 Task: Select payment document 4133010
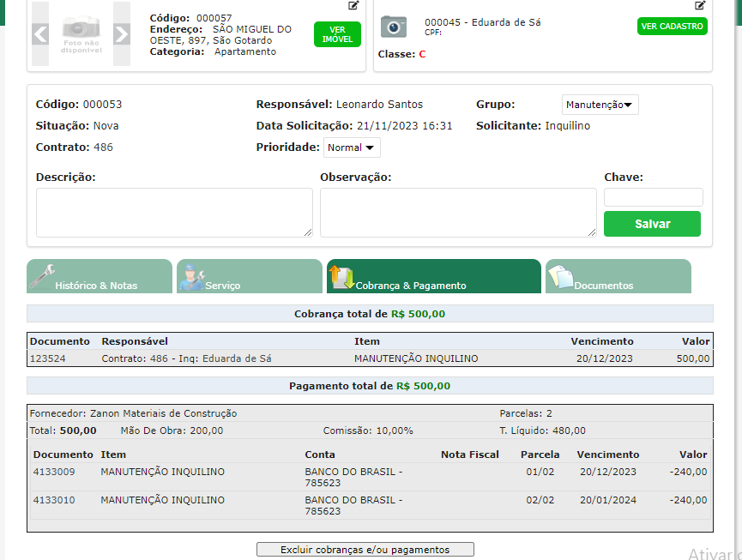(x=54, y=500)
